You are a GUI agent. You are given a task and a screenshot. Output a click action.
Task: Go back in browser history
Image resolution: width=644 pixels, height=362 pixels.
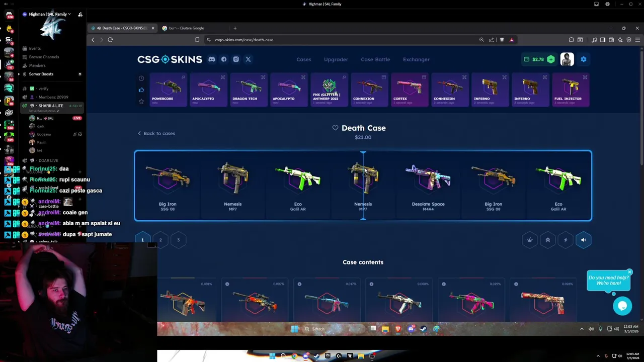pos(93,40)
